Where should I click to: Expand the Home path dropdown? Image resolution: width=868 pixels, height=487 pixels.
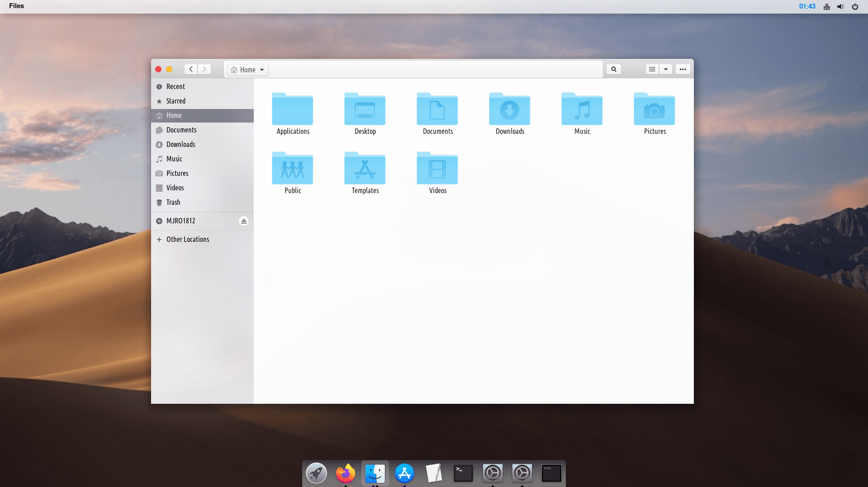click(x=261, y=70)
